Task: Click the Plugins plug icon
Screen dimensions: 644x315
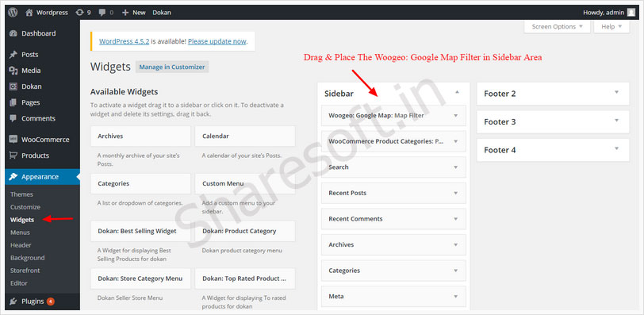Action: tap(13, 302)
